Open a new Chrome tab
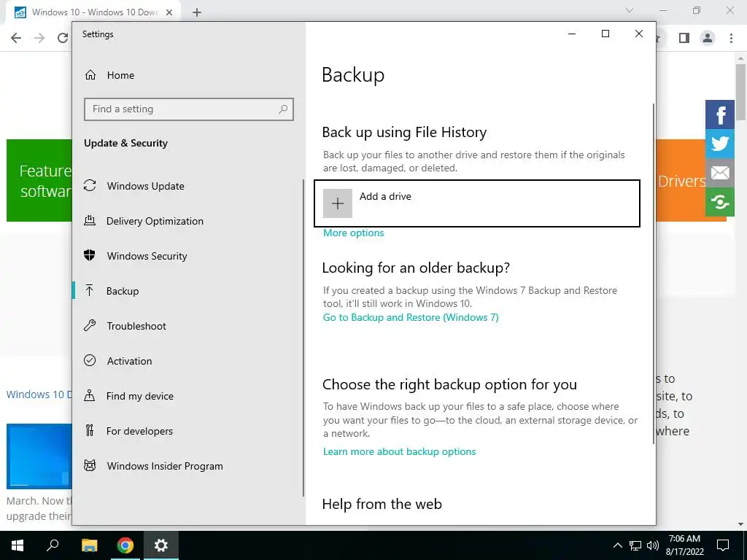Screen dimensions: 747x560 (x=197, y=12)
